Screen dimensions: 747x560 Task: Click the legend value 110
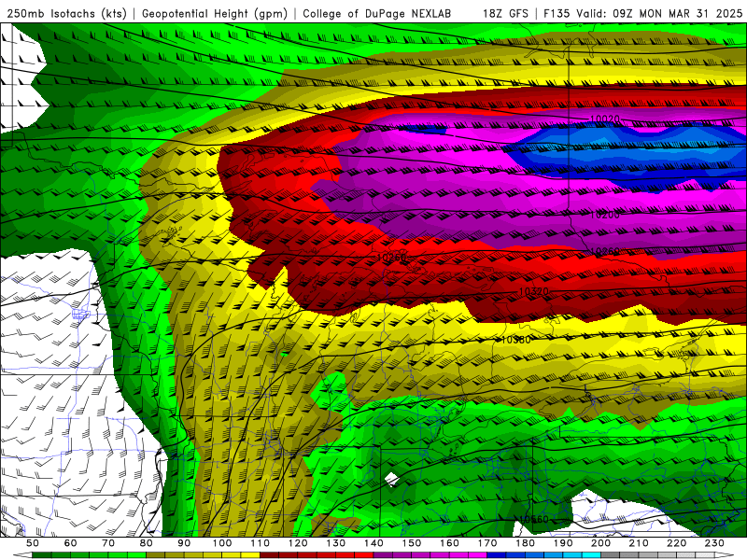point(261,543)
